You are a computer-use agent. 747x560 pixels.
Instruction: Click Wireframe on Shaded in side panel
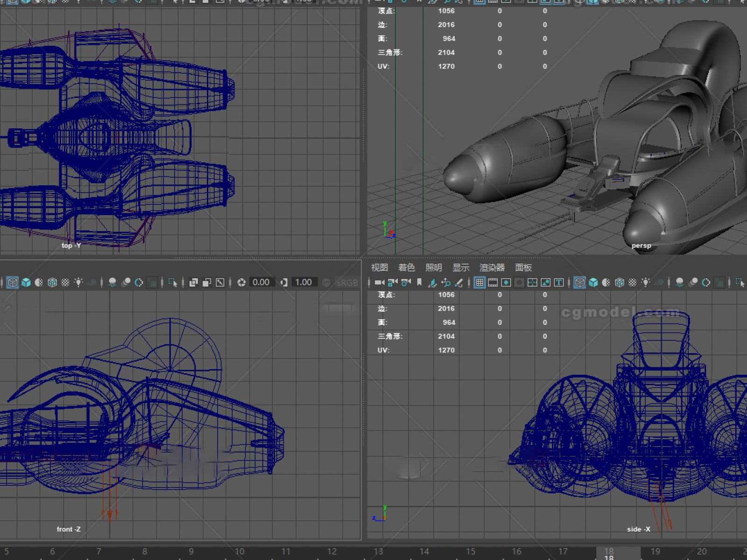pos(620,282)
